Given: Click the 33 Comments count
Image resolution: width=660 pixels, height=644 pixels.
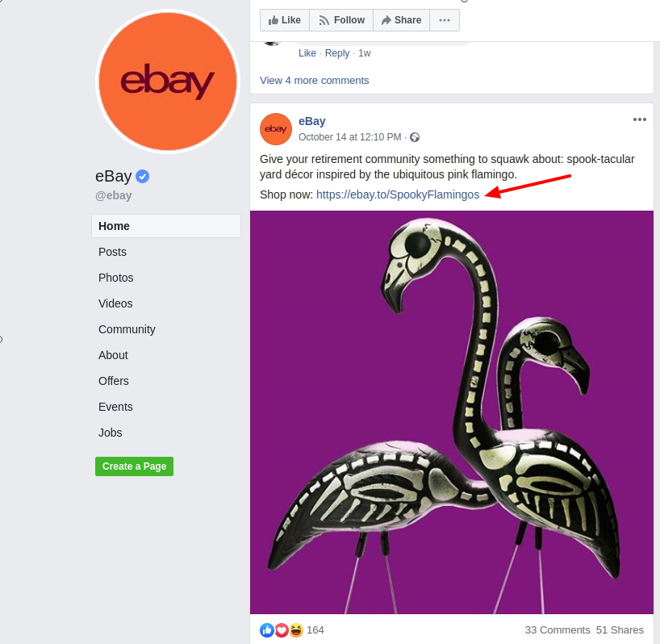Looking at the screenshot, I should [x=558, y=630].
